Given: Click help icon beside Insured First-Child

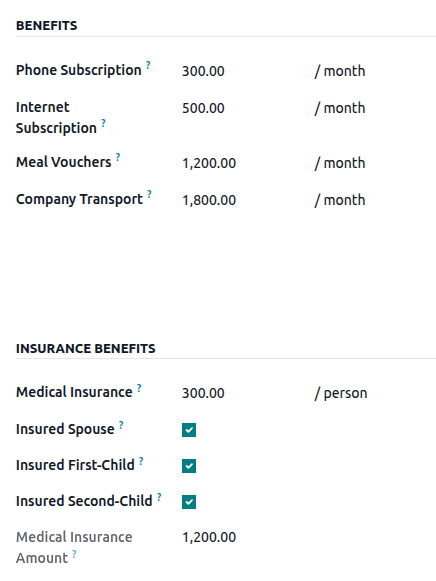Looking at the screenshot, I should (141, 461).
